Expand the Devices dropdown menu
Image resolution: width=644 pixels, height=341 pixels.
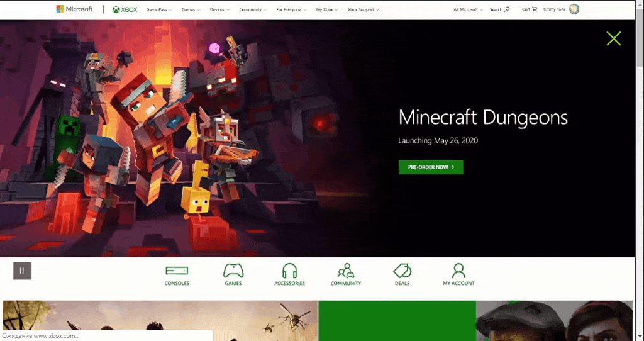(x=219, y=10)
